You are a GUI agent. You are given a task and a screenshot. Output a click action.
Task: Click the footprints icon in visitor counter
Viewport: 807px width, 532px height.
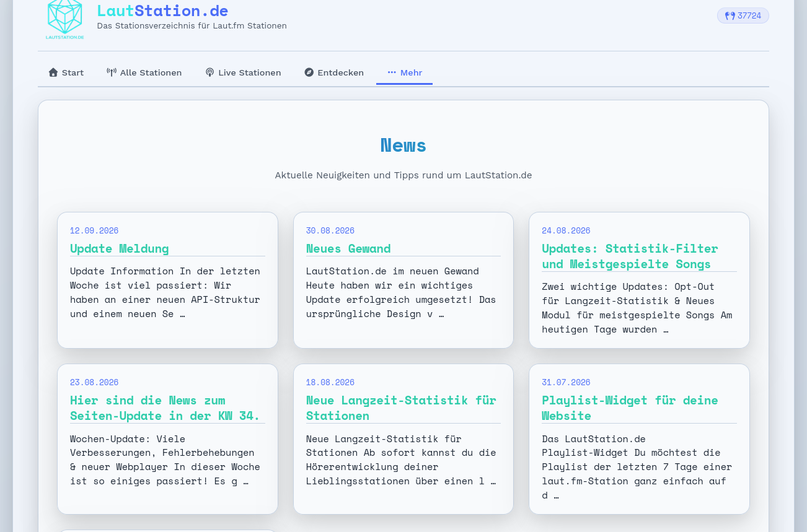pos(730,15)
